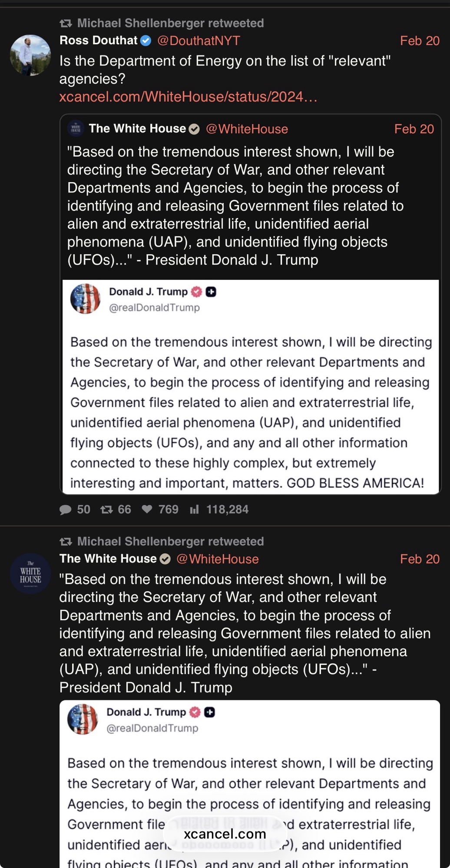450x868 pixels.
Task: Open the first Trump post screenshot image
Action: tap(250, 387)
